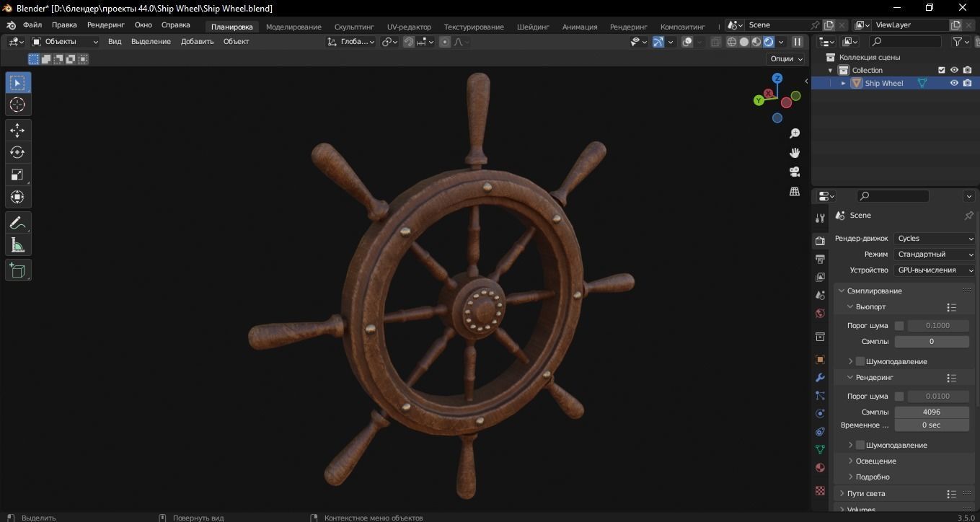
Task: Expand the Освещение subpanel
Action: [875, 461]
